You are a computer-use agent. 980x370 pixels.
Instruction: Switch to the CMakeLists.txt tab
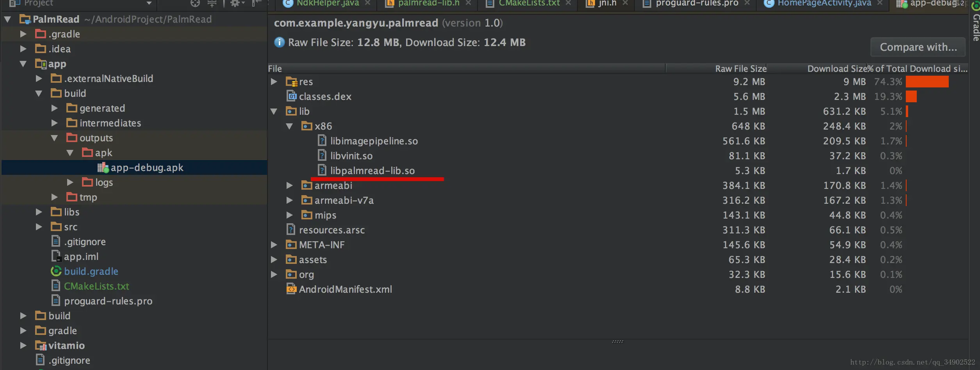click(529, 4)
